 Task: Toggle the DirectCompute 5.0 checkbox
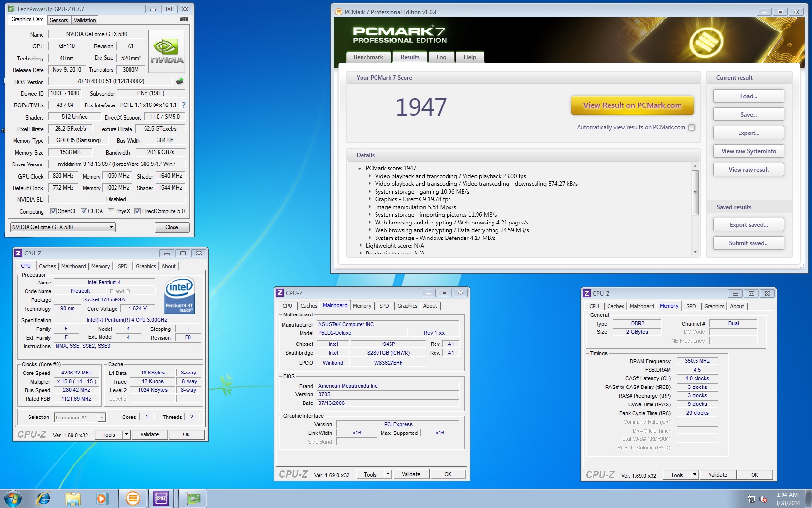tap(137, 211)
